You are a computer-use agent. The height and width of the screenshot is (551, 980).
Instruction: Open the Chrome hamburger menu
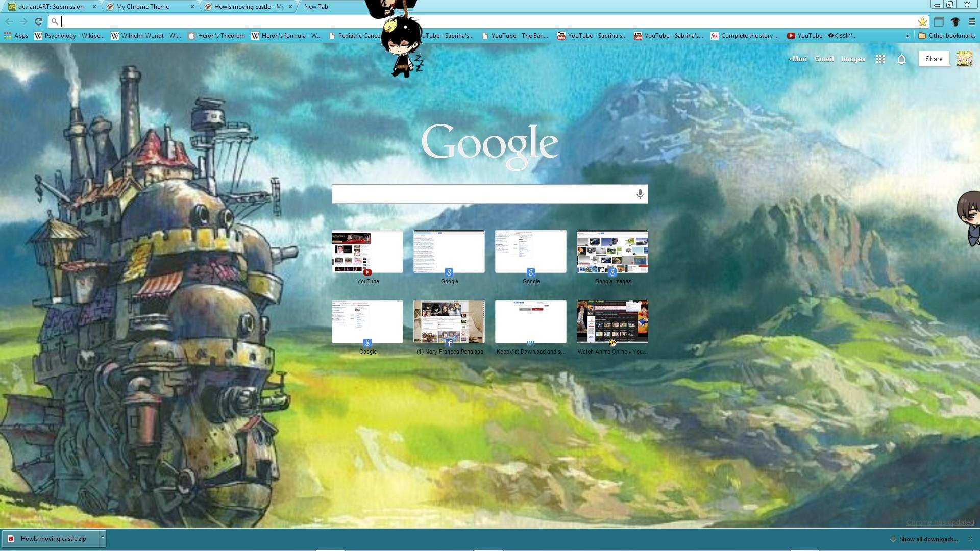click(972, 21)
